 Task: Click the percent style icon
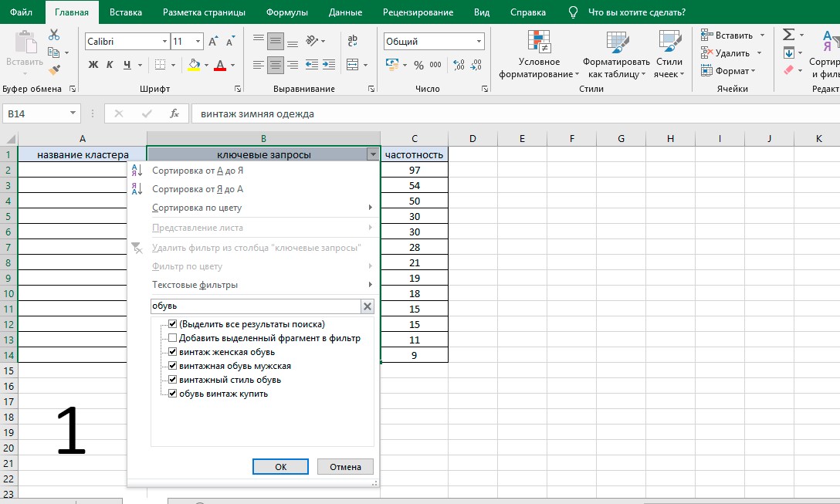pos(419,65)
